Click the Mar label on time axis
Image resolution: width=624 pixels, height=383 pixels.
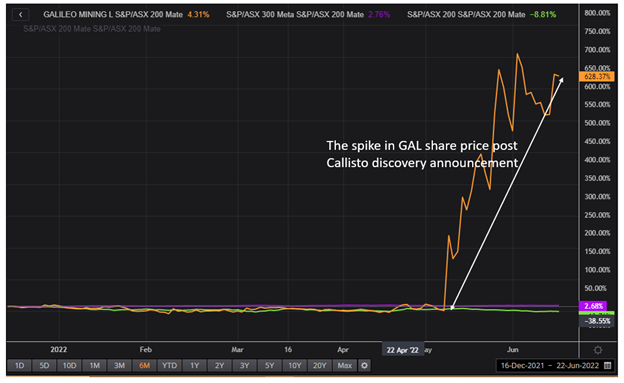(237, 350)
